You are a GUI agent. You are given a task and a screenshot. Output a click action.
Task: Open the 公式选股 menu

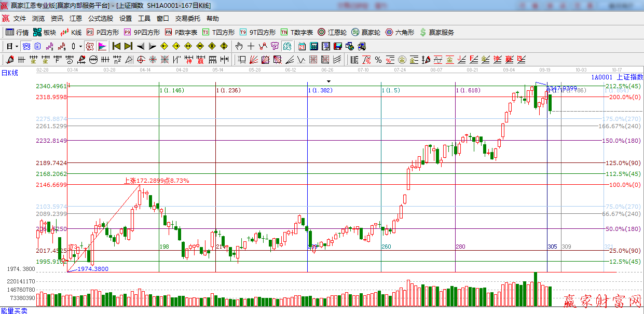[100, 19]
